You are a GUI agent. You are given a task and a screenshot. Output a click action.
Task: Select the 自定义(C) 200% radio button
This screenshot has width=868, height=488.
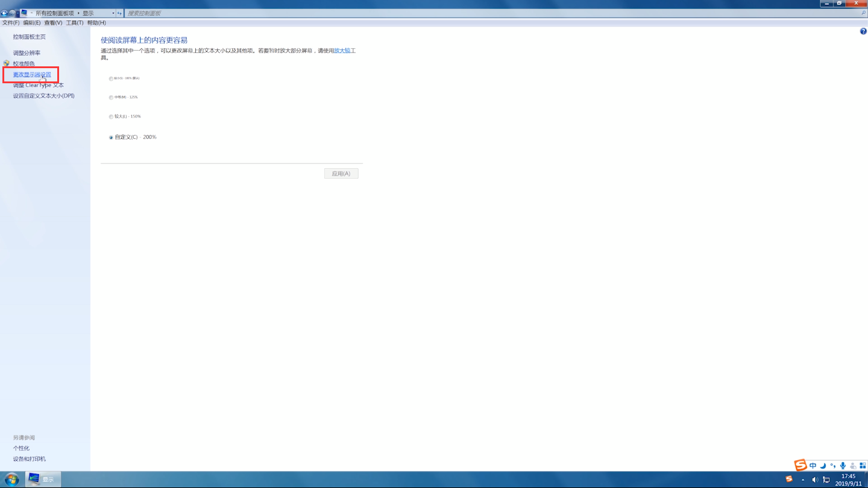[111, 138]
